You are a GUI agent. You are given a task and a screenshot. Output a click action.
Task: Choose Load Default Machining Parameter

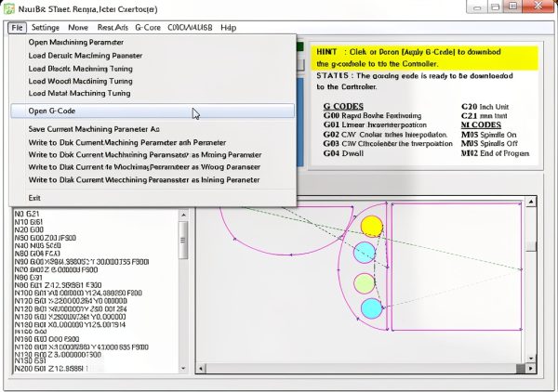tap(153, 56)
